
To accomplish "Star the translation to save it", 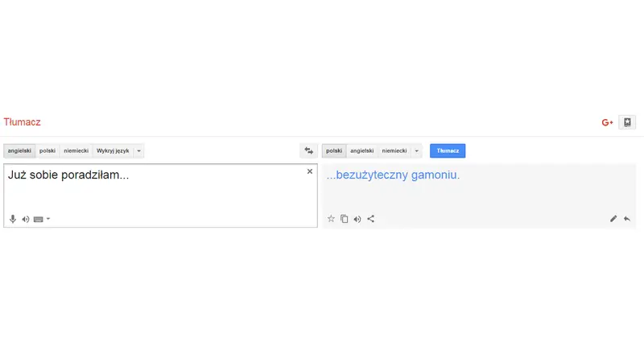I will 331,219.
